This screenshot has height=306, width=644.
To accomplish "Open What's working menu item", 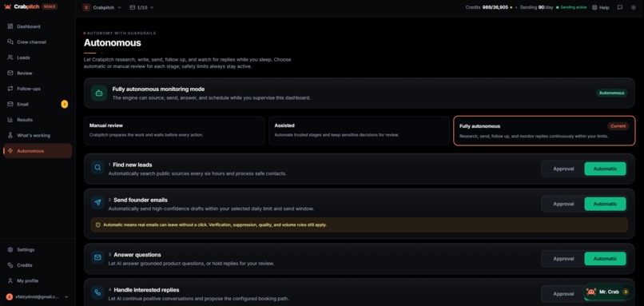I will [38, 136].
